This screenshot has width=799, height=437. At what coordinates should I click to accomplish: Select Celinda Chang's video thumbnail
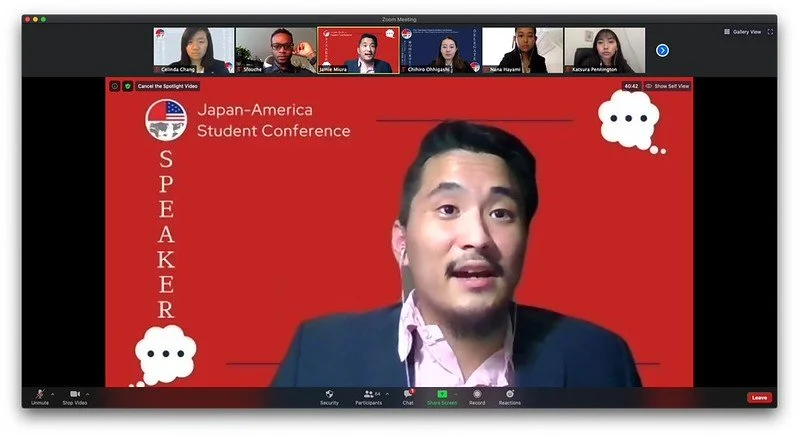click(x=194, y=50)
